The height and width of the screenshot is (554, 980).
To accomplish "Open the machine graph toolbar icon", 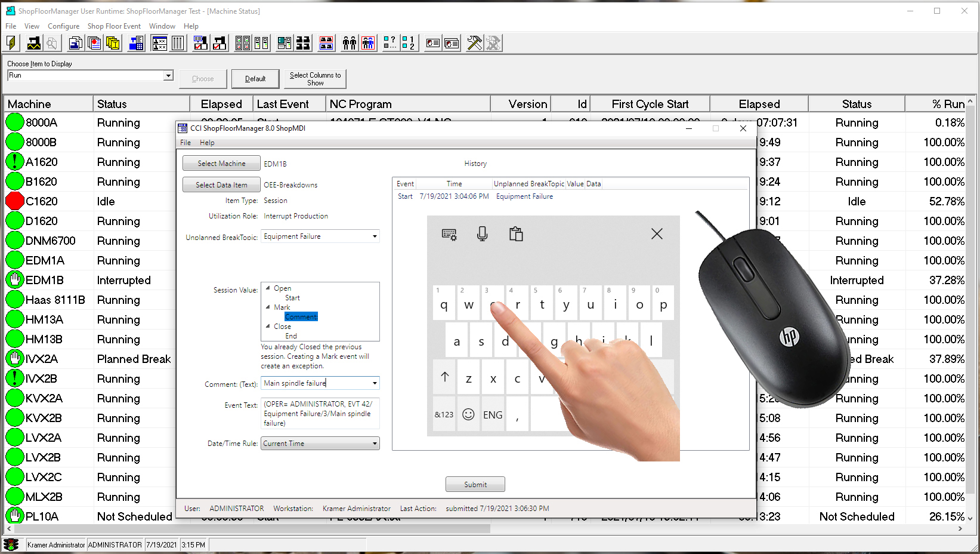I will point(34,43).
